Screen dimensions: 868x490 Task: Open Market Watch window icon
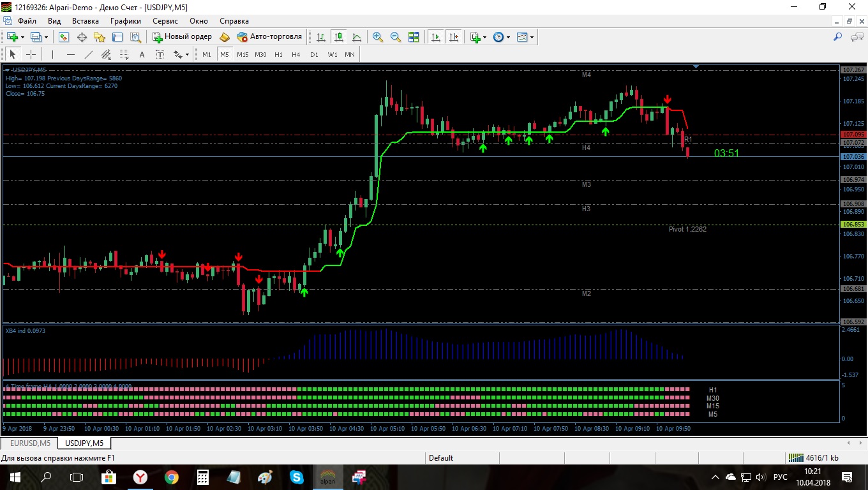tap(64, 37)
